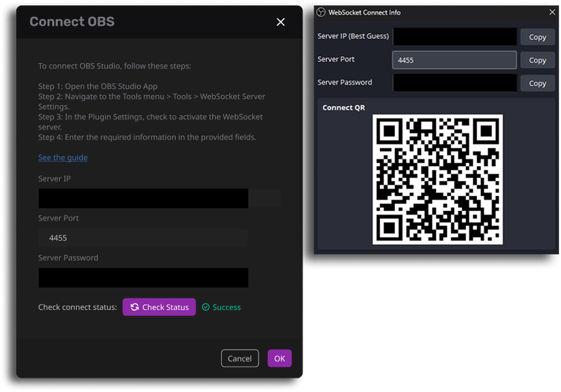The height and width of the screenshot is (392, 561).
Task: Click the WebSocket Connect Info title text
Action: click(365, 13)
